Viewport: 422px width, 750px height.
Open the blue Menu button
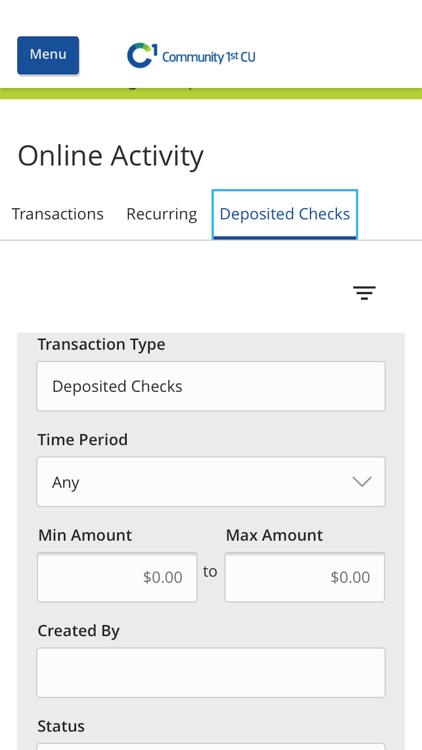point(48,55)
